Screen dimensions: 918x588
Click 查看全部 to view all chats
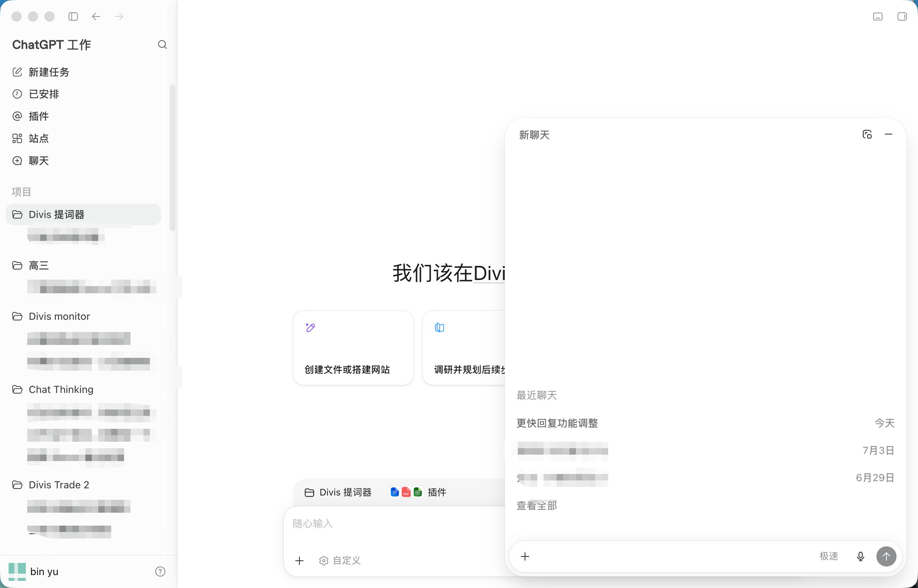(x=536, y=506)
